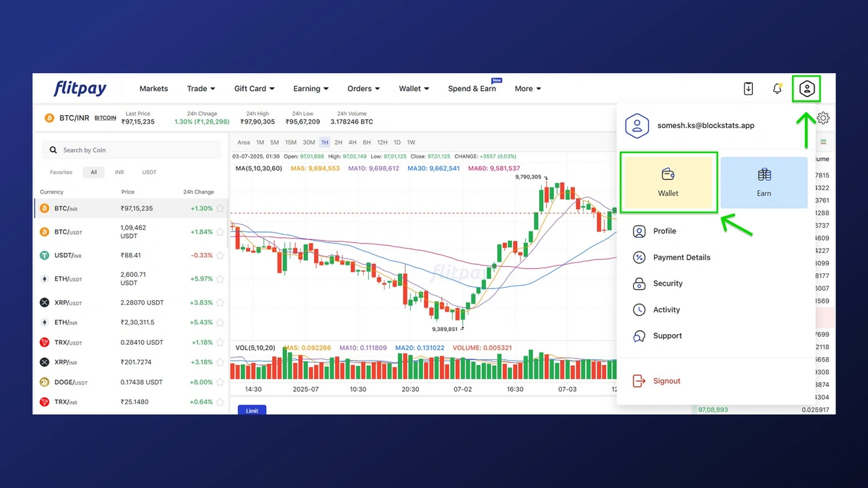This screenshot has width=868, height=488.
Task: Click the blue Limit button
Action: coord(252,411)
